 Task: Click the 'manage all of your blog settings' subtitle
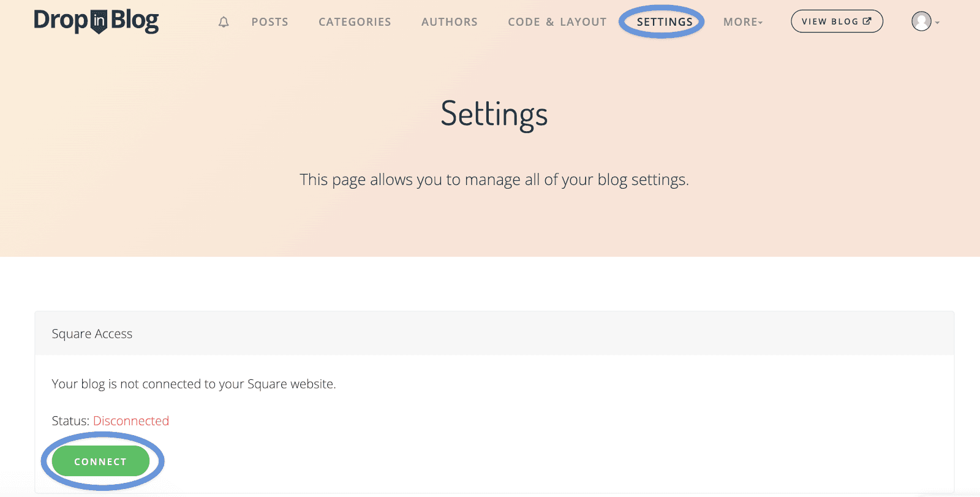coord(494,180)
